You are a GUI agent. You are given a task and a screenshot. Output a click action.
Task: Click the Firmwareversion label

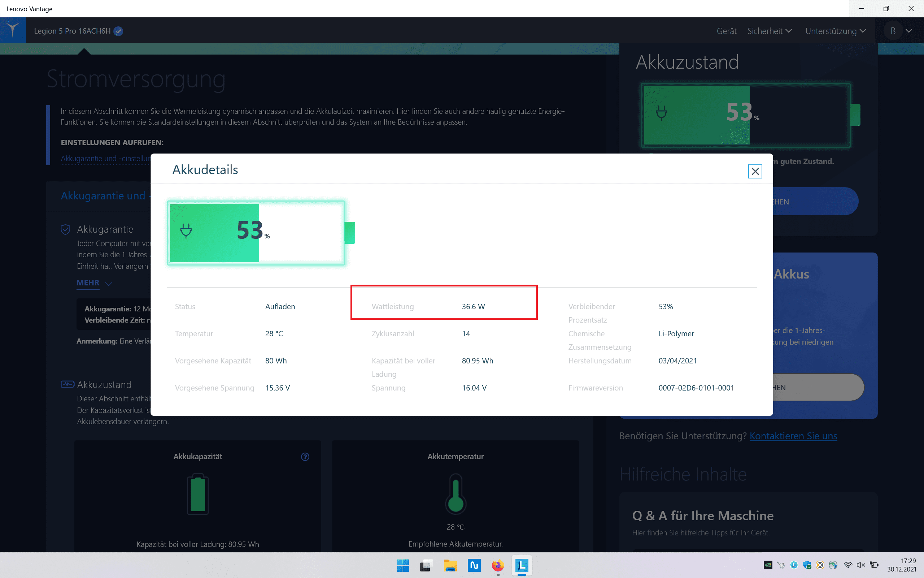595,388
